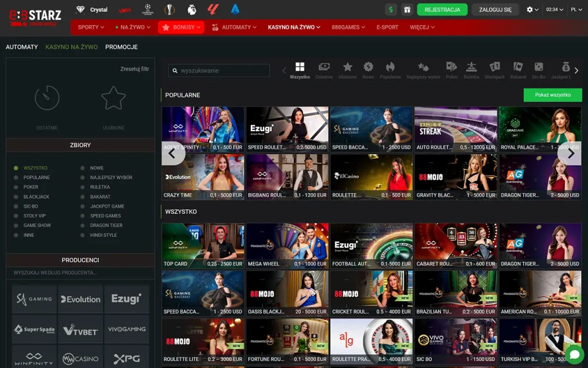This screenshot has width=588, height=368.
Task: Open the 888GAMES dropdown
Action: [x=348, y=27]
